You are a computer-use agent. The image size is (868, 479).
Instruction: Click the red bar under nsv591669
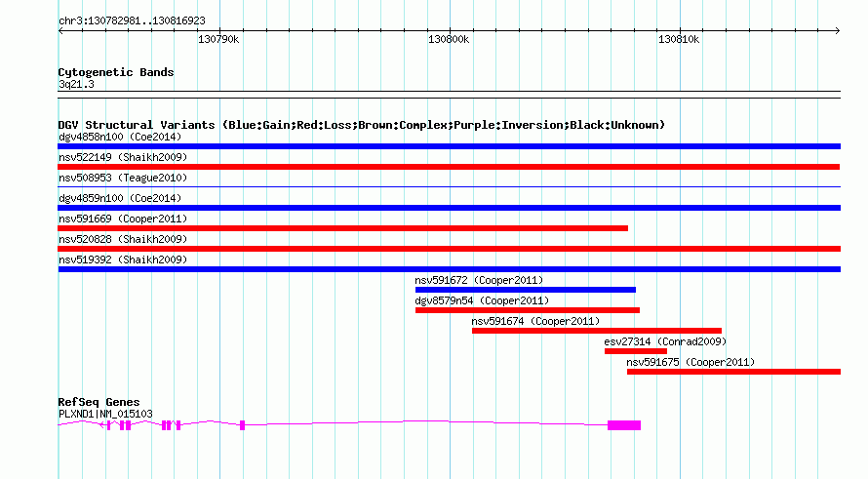coord(342,228)
